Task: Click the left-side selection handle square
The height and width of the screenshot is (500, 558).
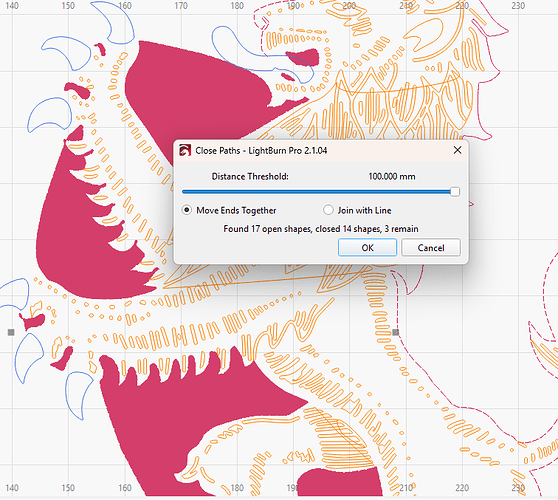Action: point(11,332)
